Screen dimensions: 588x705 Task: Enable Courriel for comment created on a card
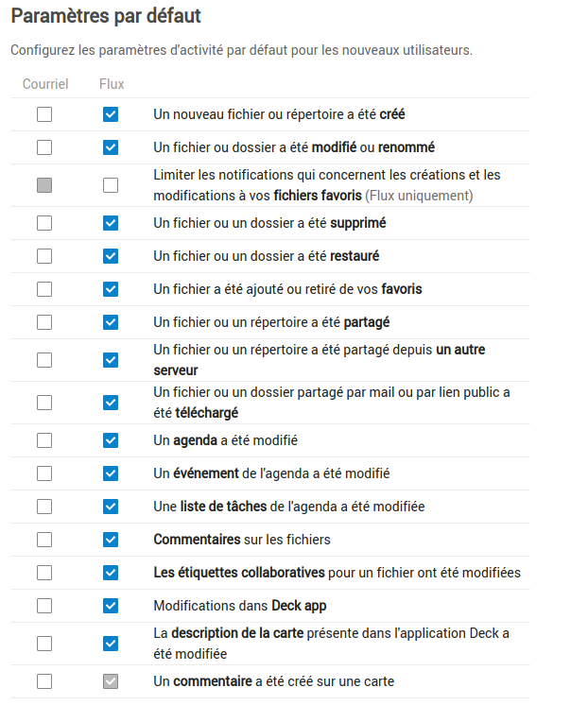44,681
